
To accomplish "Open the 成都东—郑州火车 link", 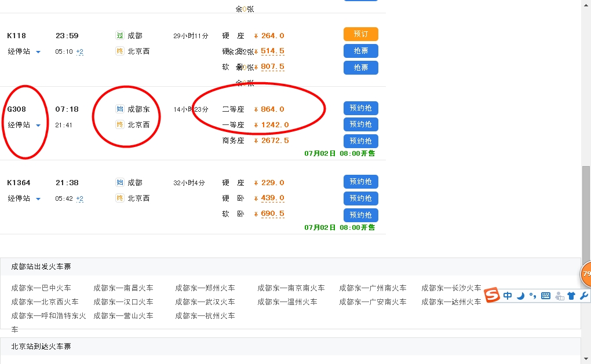I will 205,288.
